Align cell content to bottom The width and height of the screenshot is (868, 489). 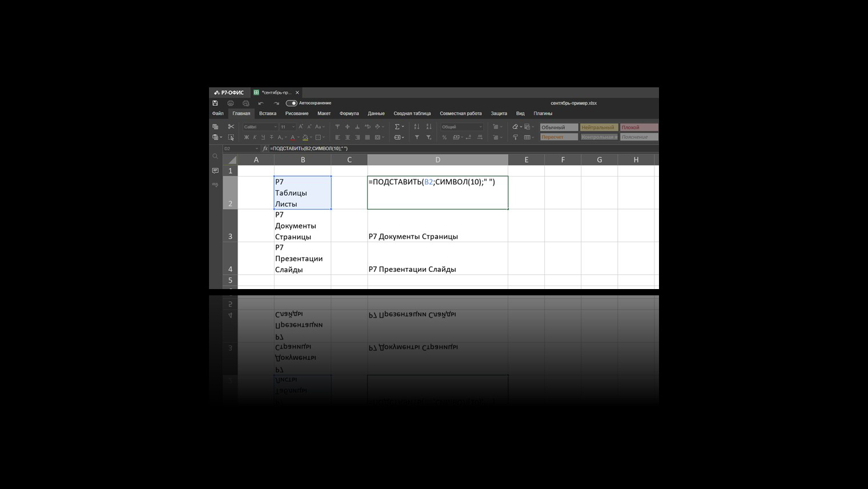pos(357,127)
